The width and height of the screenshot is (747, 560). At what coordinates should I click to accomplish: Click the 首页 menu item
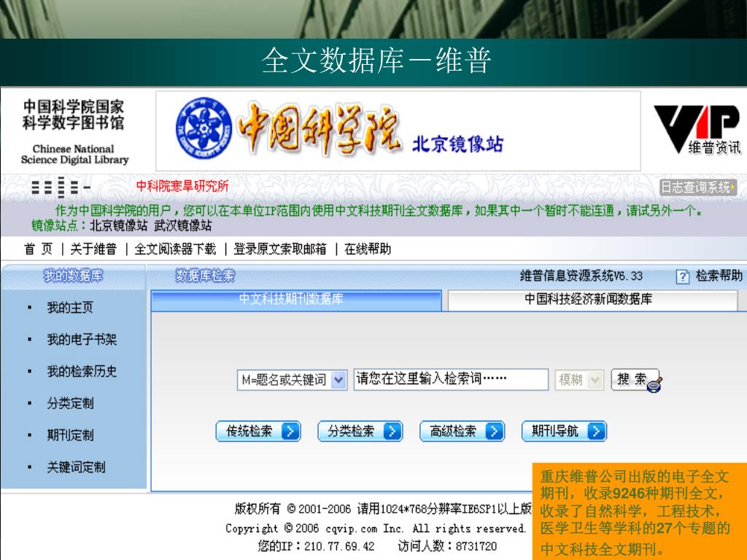(x=38, y=249)
